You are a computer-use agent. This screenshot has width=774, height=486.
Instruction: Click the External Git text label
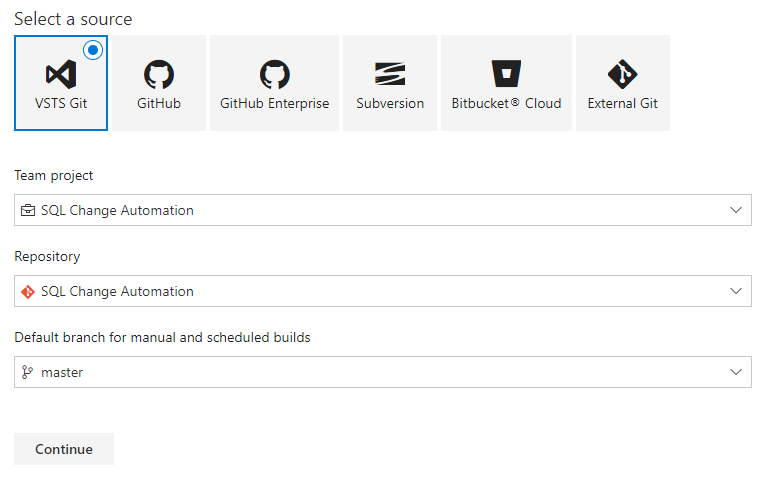[x=622, y=104]
